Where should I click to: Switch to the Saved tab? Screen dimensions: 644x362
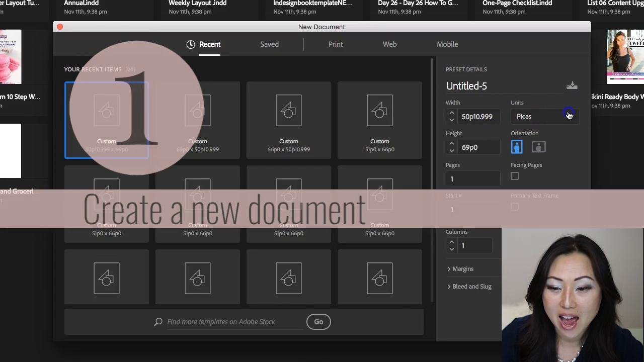pyautogui.click(x=269, y=44)
